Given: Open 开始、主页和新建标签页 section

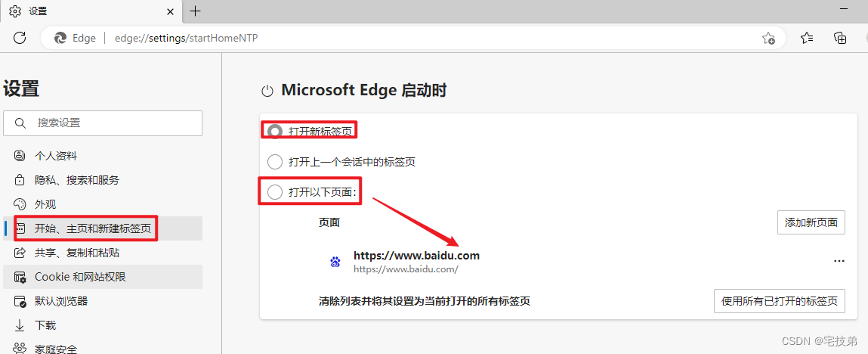Looking at the screenshot, I should (103, 228).
